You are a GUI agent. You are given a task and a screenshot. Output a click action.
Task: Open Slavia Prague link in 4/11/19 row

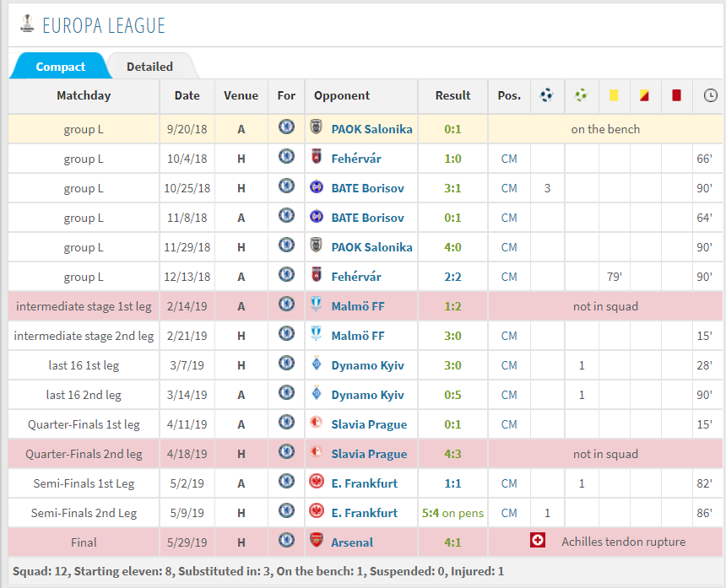point(369,424)
